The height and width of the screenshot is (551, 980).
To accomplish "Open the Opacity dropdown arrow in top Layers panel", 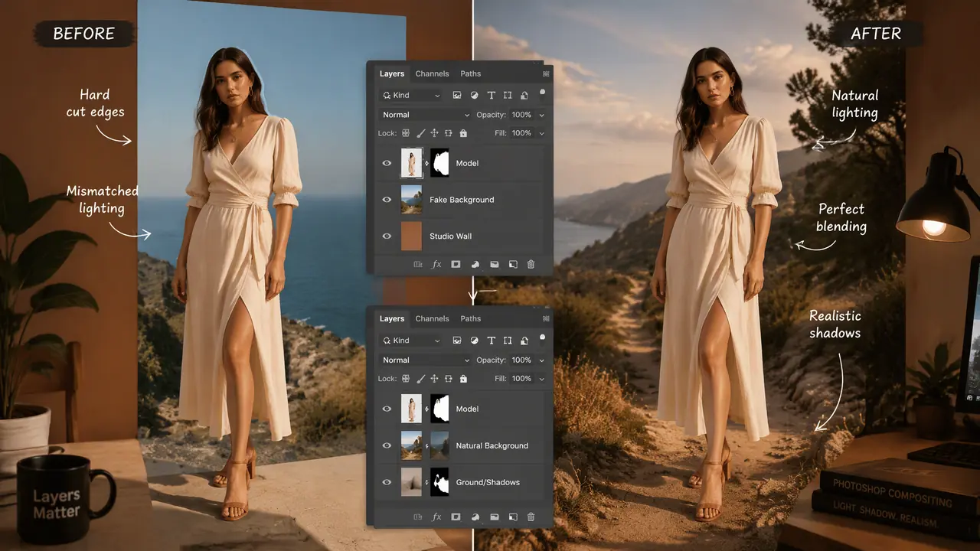I will (x=541, y=115).
